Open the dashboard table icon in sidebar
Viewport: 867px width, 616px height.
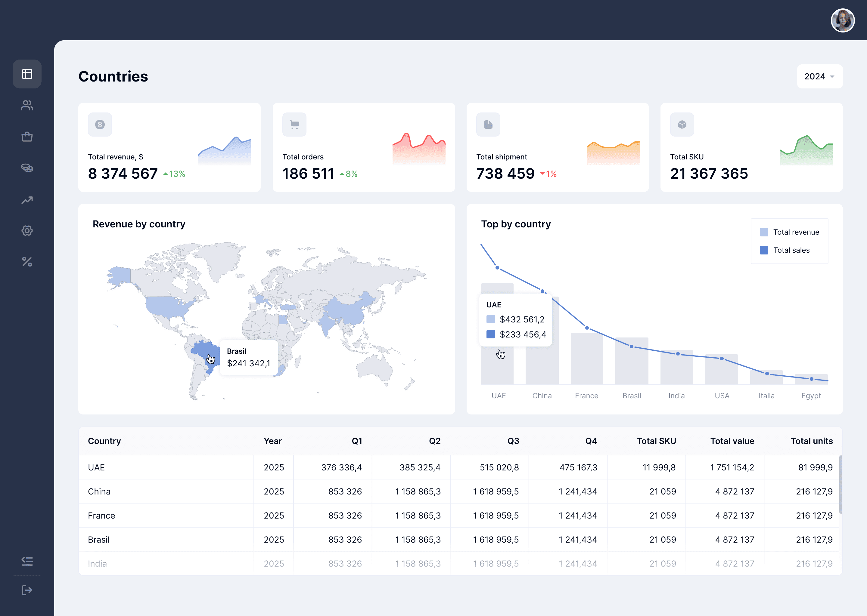point(27,74)
